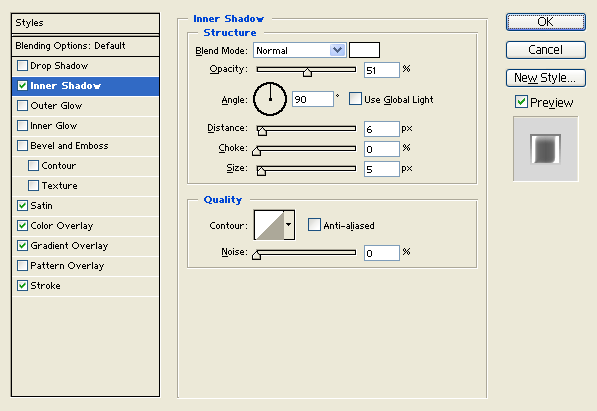597x411 pixels.
Task: Uncheck the Stroke checkbox
Action: pyautogui.click(x=22, y=285)
